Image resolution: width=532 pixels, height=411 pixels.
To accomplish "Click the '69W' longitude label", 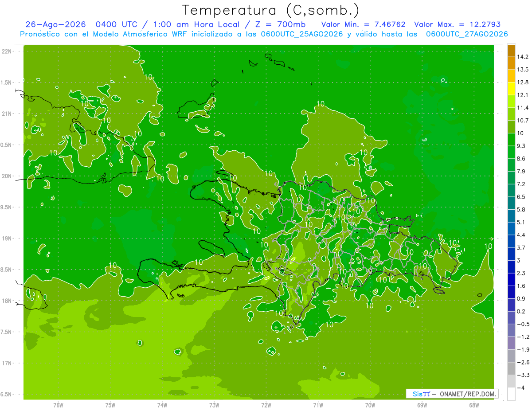I will [x=422, y=405].
